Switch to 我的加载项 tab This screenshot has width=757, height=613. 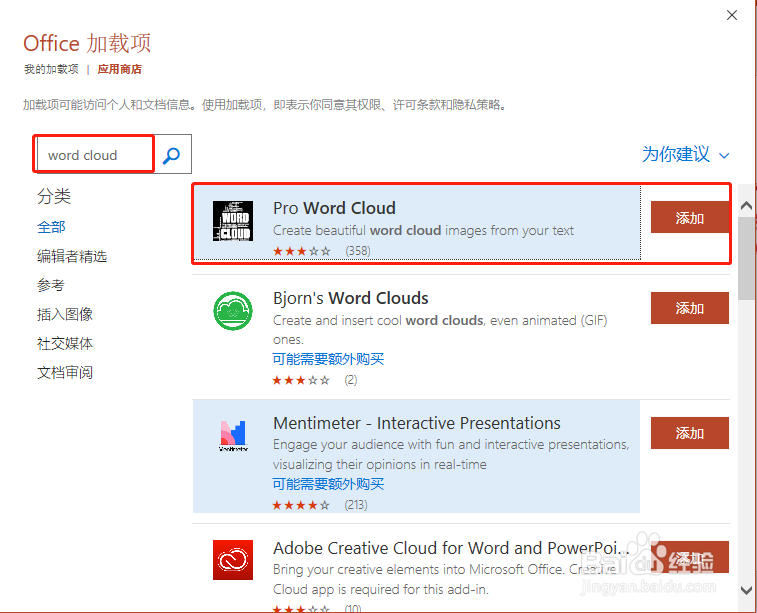51,69
